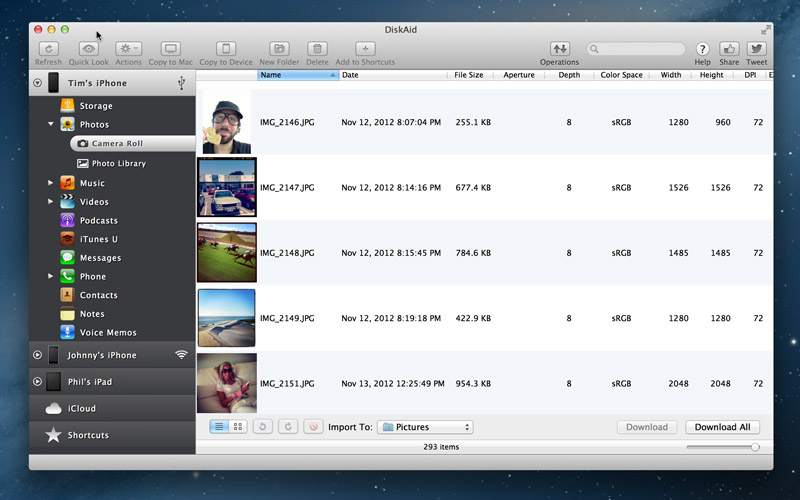
Task: Expand the Music tree item
Action: [51, 183]
